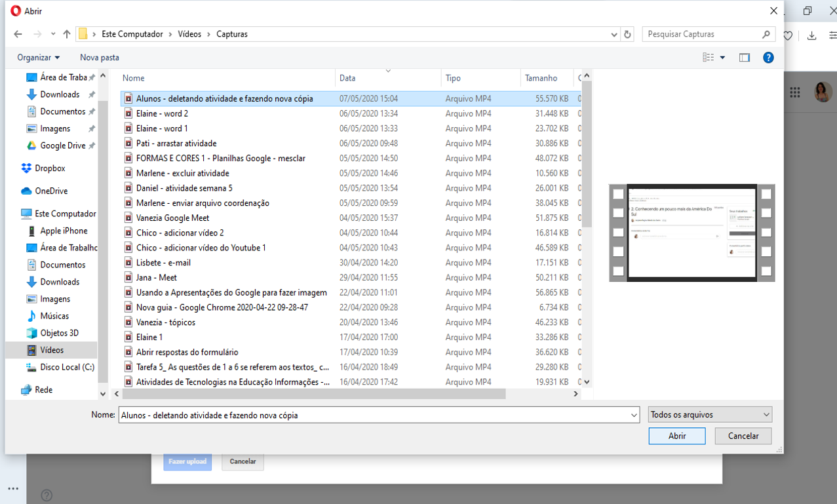Go up one folder level
Screen dimensions: 837x504
coord(67,34)
